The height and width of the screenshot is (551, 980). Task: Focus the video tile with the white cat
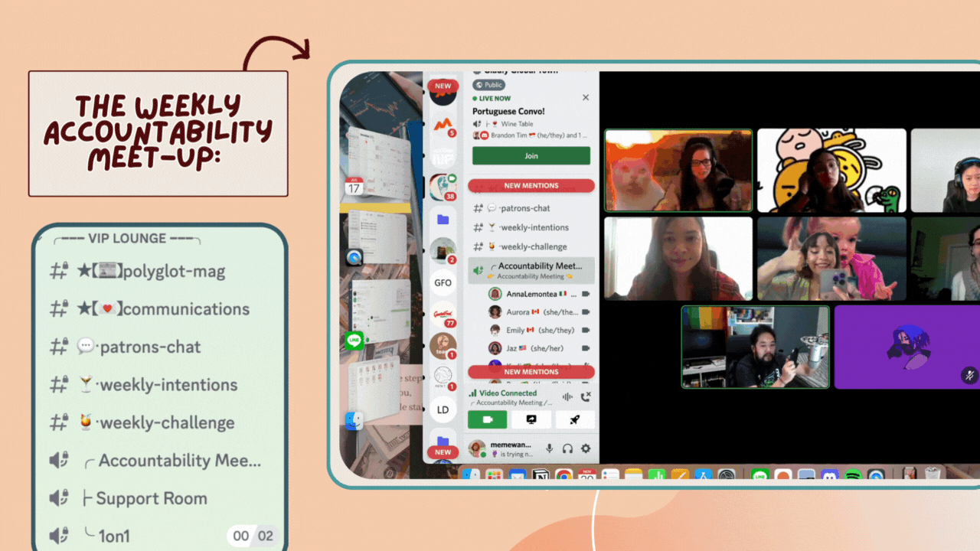[x=678, y=170]
